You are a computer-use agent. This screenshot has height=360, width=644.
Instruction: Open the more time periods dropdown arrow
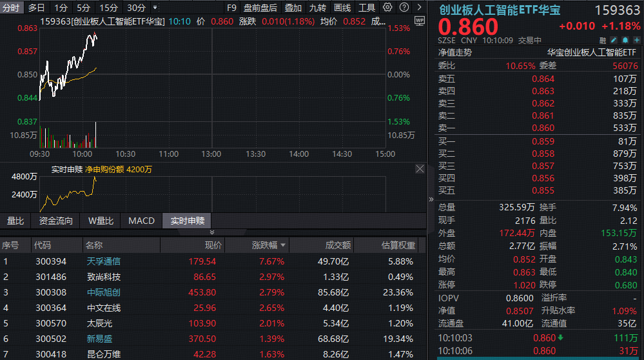pyautogui.click(x=155, y=8)
